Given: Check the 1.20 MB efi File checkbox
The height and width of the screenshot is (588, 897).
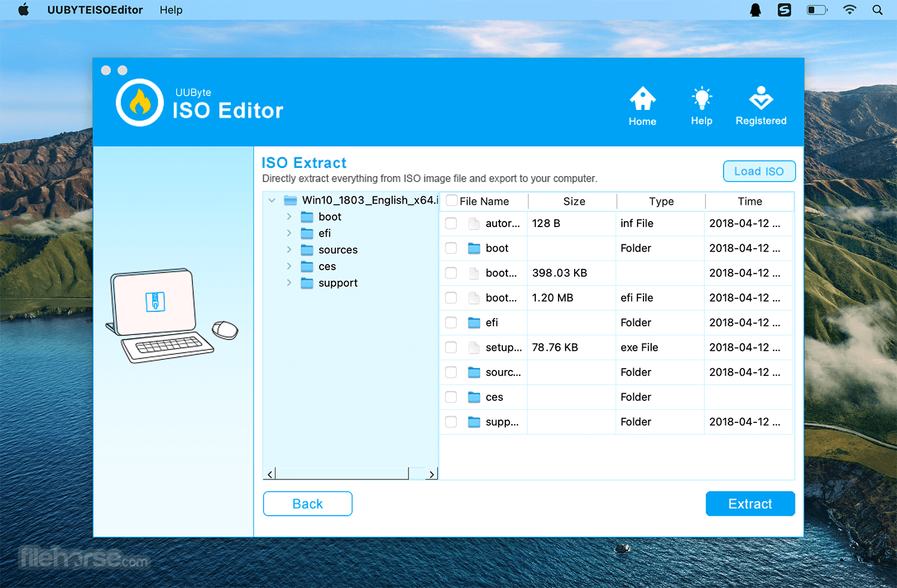Looking at the screenshot, I should point(451,298).
